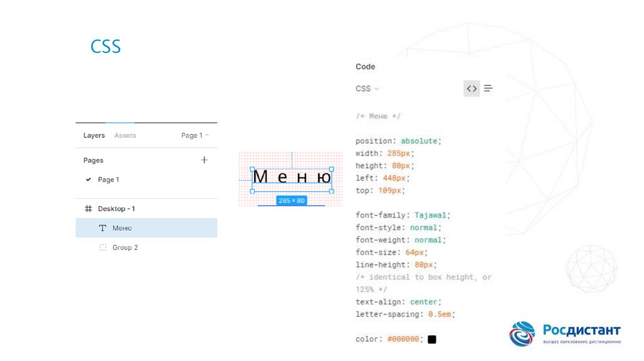
Task: Click the checkmark icon beside Page 1
Action: click(88, 180)
